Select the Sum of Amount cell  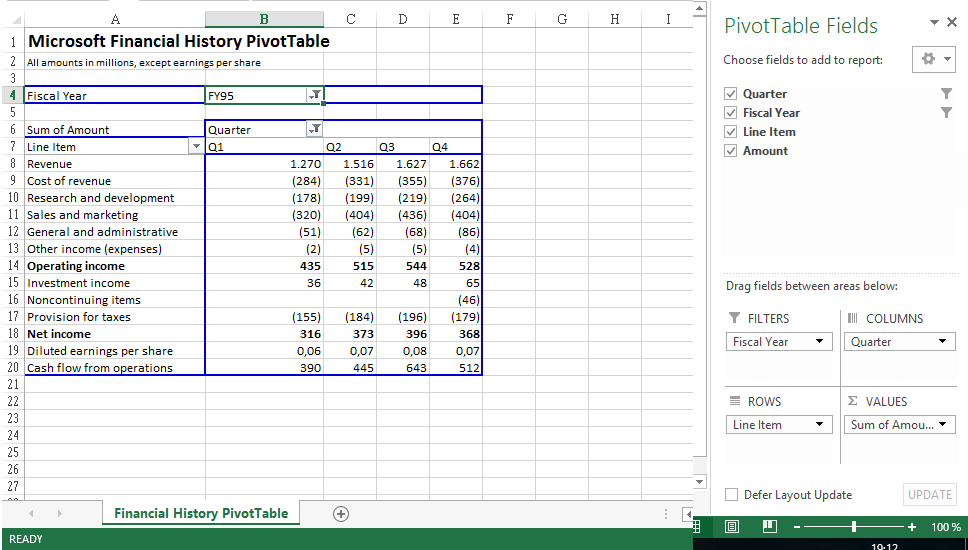(115, 129)
